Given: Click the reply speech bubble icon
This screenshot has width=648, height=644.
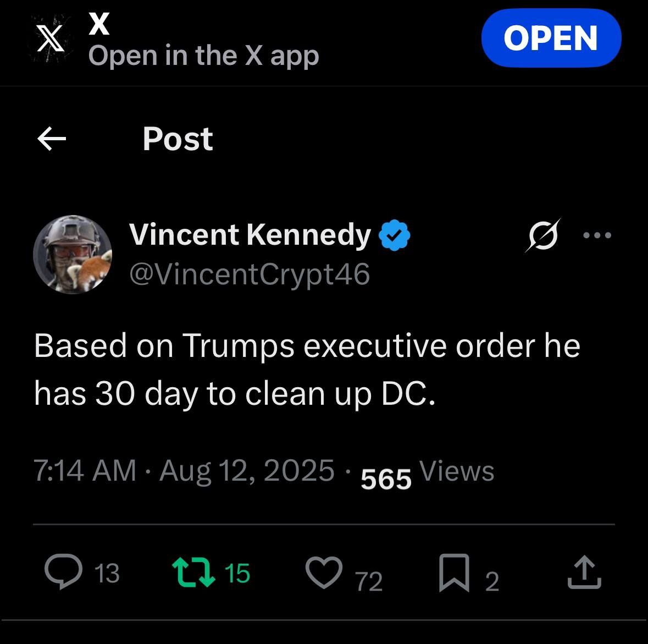Looking at the screenshot, I should point(62,571).
